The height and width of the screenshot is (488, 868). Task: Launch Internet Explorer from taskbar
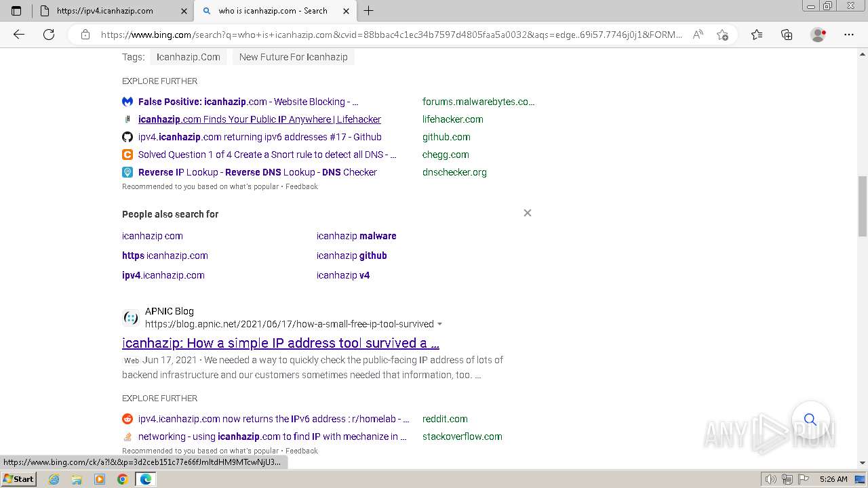(x=54, y=479)
